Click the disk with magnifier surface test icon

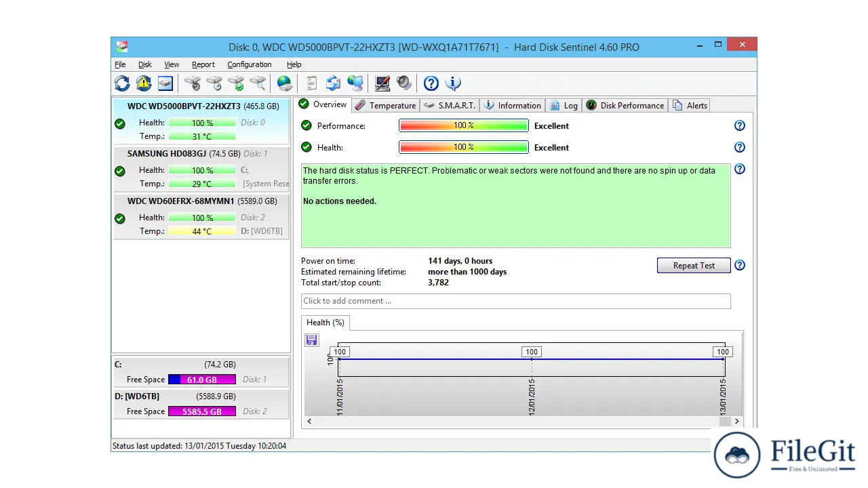coord(258,83)
